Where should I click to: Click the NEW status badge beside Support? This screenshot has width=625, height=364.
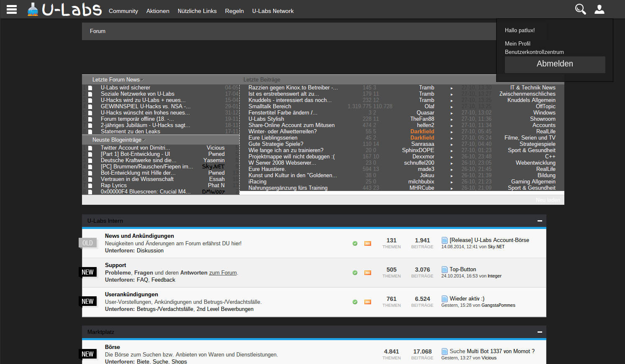tap(87, 272)
